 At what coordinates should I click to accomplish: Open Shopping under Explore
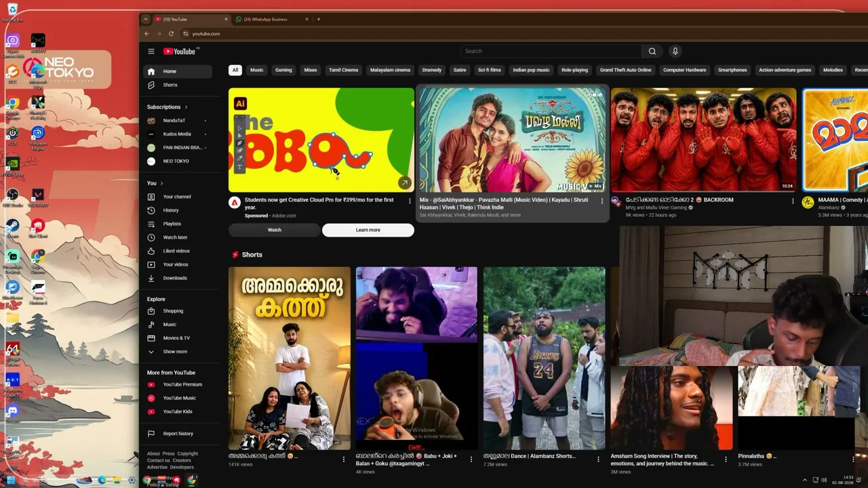pos(178,311)
